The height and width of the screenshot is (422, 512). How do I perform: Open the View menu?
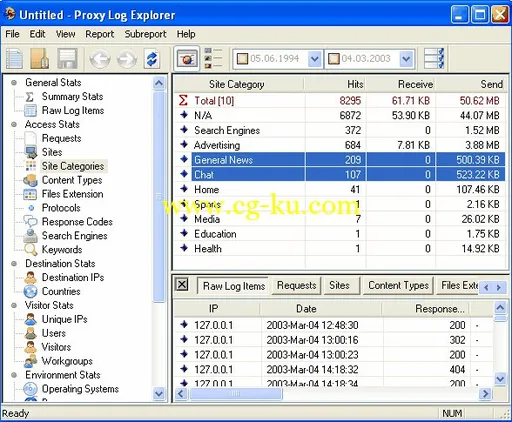(65, 34)
